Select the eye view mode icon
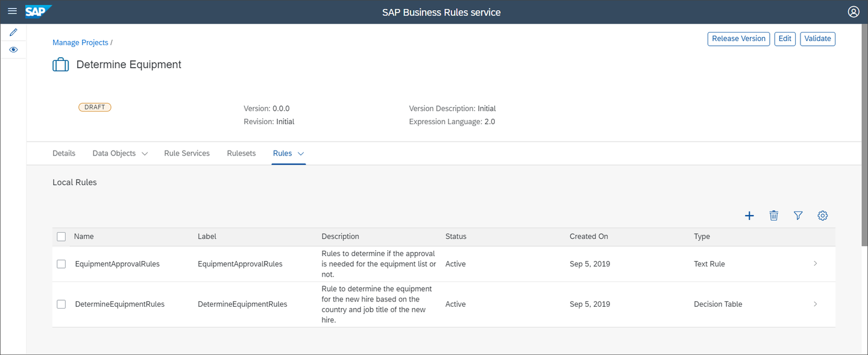 13,49
